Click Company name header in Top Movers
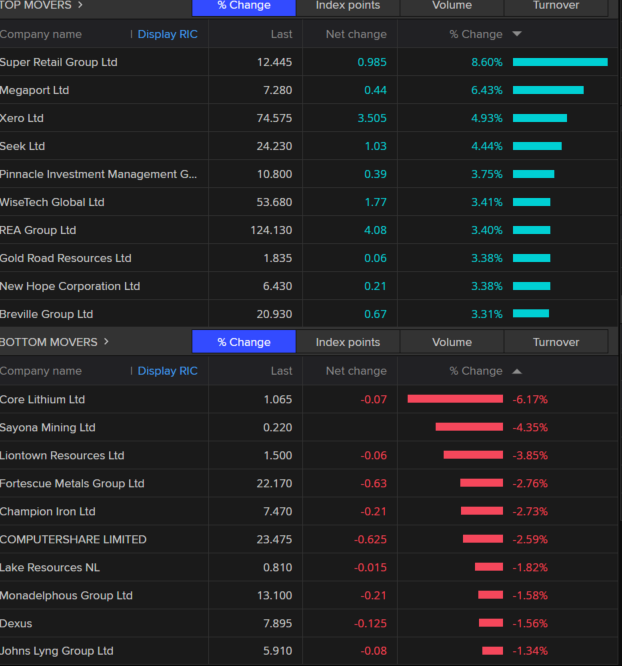This screenshot has height=666, width=622. 41,34
